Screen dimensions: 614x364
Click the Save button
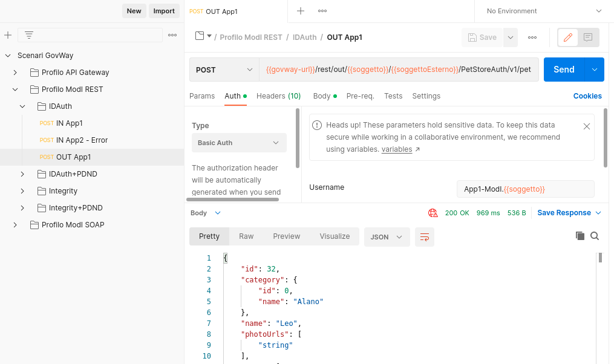tap(483, 37)
